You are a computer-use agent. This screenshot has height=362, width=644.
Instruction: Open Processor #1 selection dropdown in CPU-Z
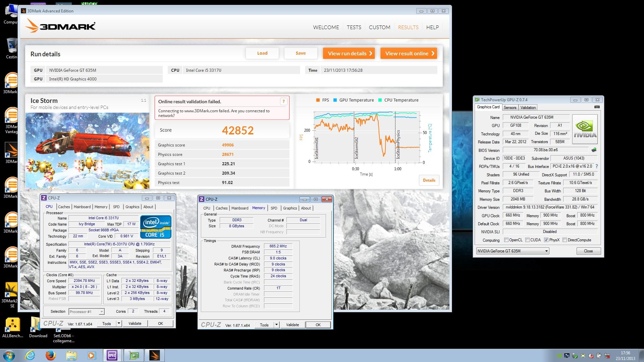click(x=86, y=312)
